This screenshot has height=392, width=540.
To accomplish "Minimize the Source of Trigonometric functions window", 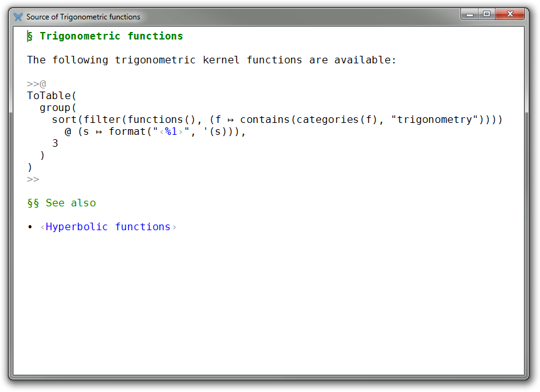I will point(470,14).
